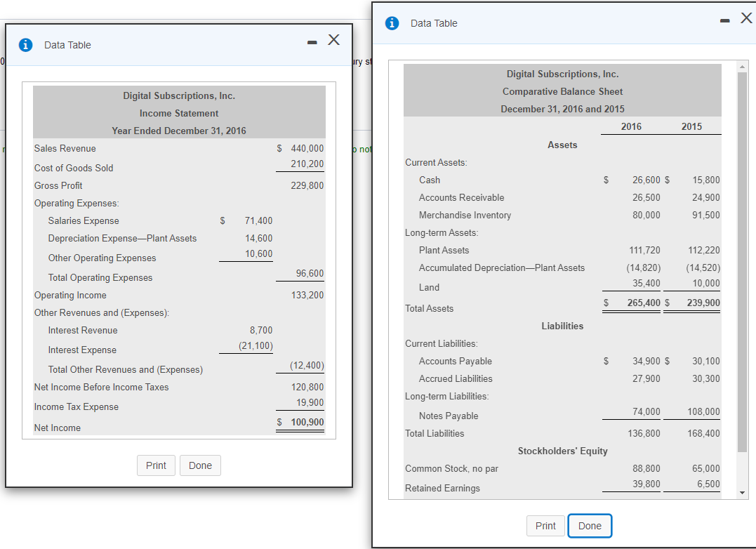Image resolution: width=756 pixels, height=549 pixels.
Task: Click Net Income Before Income Taxes 120,800
Action: pos(307,387)
